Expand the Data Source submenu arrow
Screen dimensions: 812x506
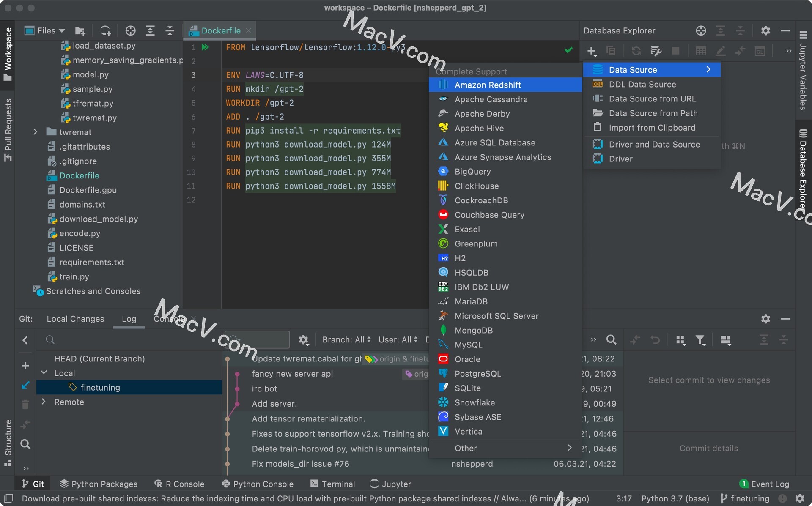[x=708, y=69]
